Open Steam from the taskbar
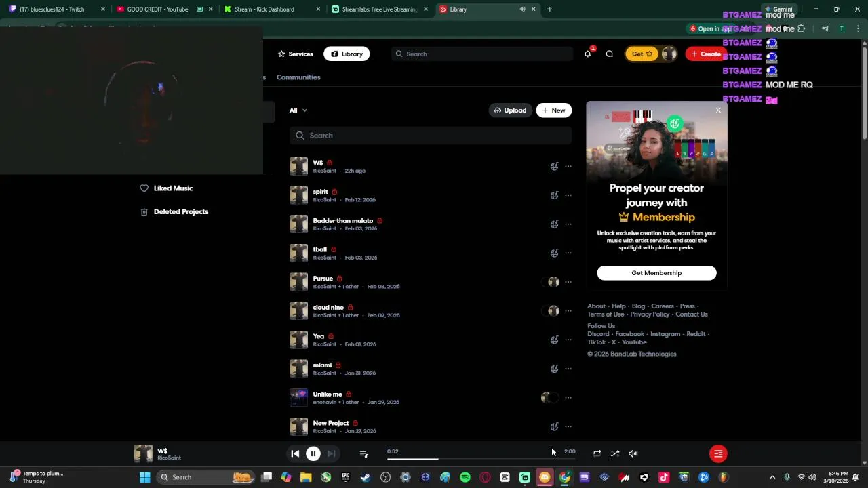 pos(366,477)
